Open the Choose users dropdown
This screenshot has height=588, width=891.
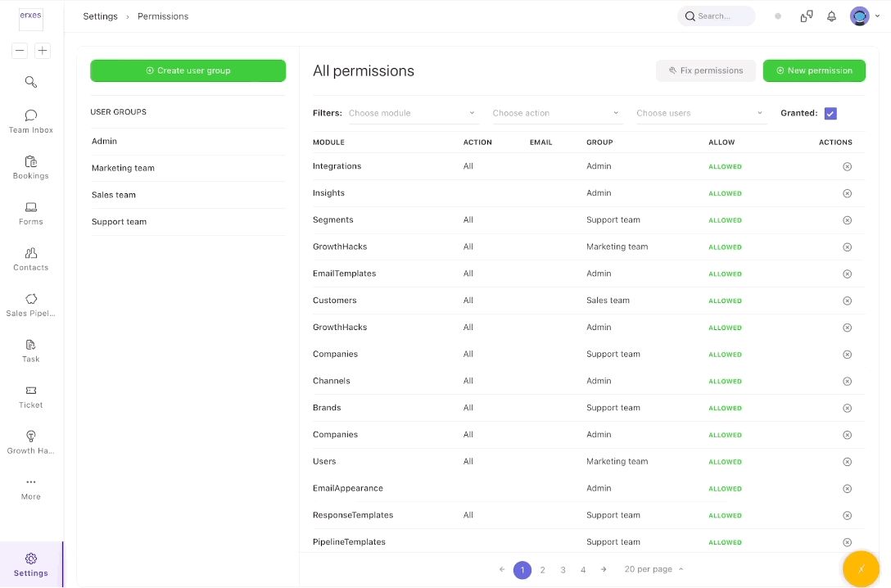point(699,113)
